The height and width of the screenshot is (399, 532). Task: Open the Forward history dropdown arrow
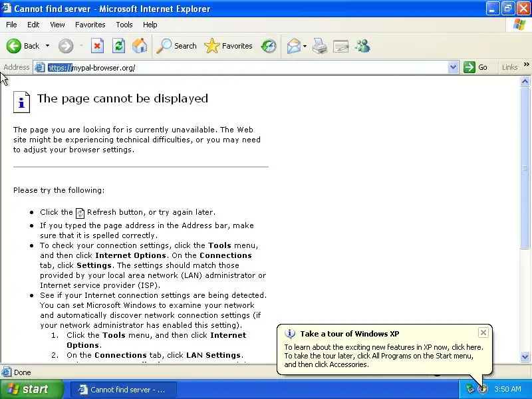click(x=81, y=46)
